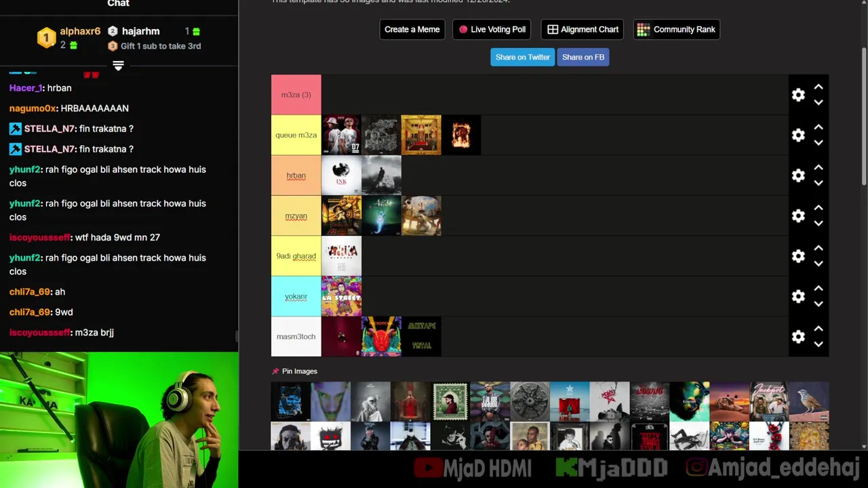Open settings gear for 9adi gharad tier
The image size is (868, 488).
tap(798, 256)
